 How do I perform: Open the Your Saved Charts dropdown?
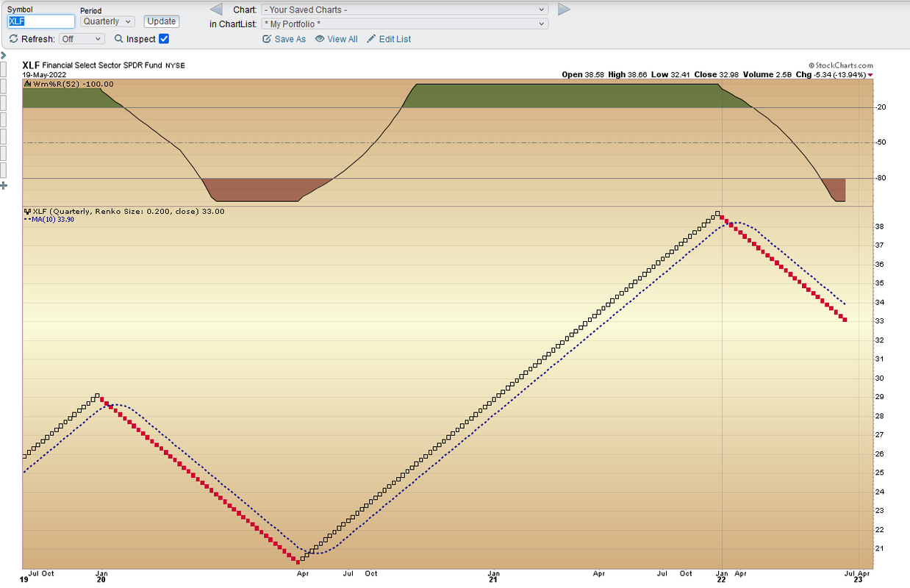405,10
